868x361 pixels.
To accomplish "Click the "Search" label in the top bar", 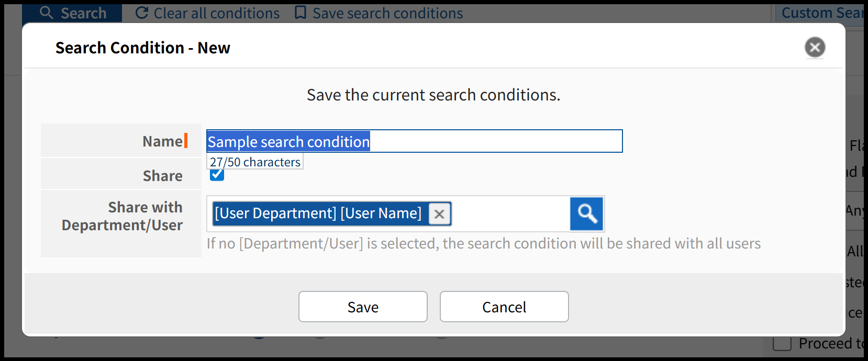I will pos(83,13).
